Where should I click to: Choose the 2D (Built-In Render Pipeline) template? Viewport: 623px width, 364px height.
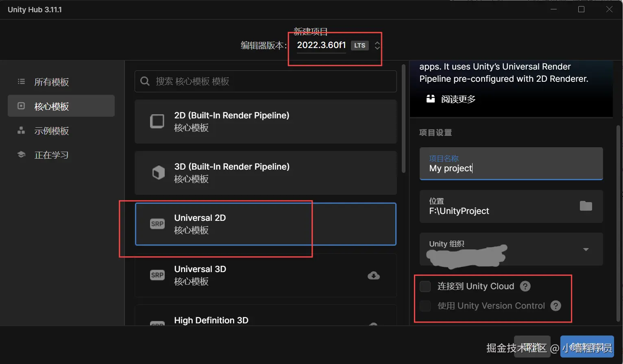[266, 121]
